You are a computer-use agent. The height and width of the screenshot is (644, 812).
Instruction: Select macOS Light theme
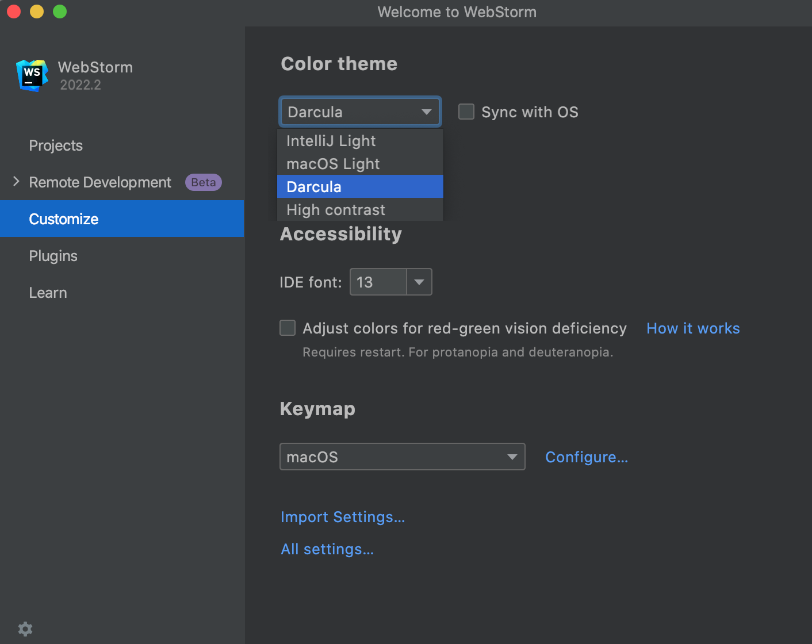[x=332, y=163]
